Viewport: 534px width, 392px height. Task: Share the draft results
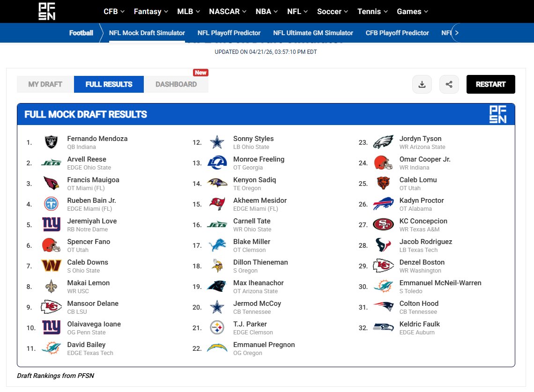point(449,84)
